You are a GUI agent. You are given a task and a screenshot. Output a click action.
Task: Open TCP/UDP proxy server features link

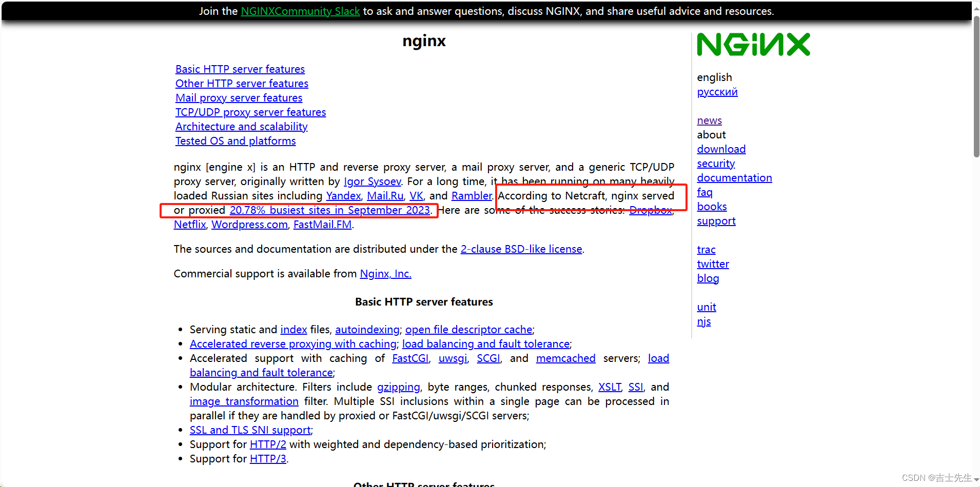(250, 112)
